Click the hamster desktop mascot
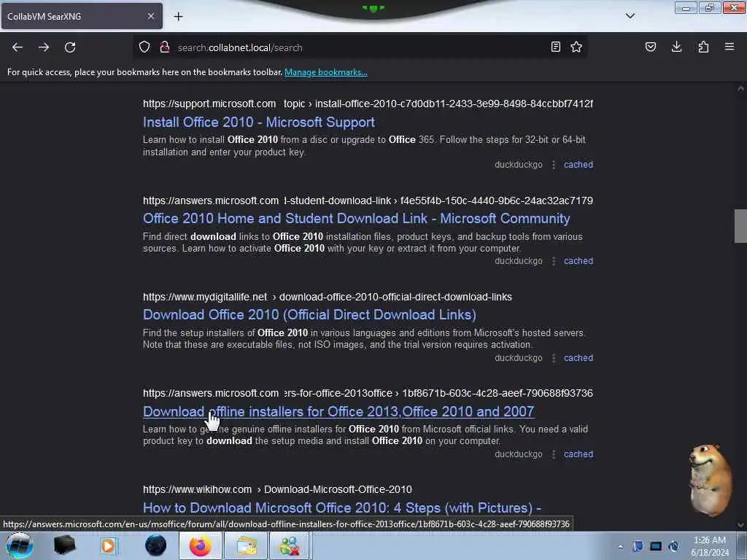The width and height of the screenshot is (747, 560). (710, 480)
